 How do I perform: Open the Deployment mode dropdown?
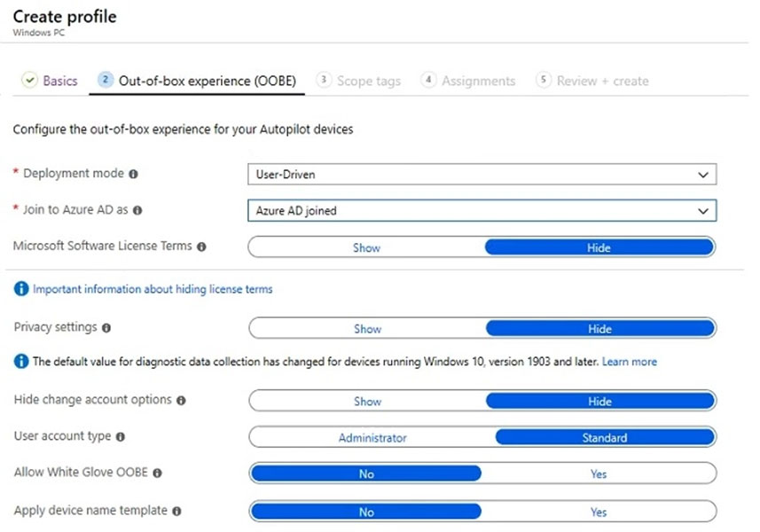tap(482, 175)
